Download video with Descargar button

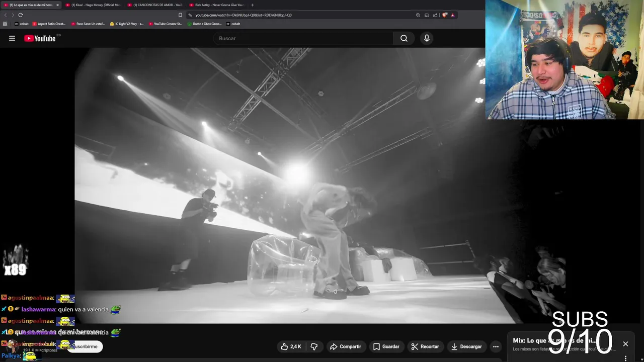click(466, 346)
